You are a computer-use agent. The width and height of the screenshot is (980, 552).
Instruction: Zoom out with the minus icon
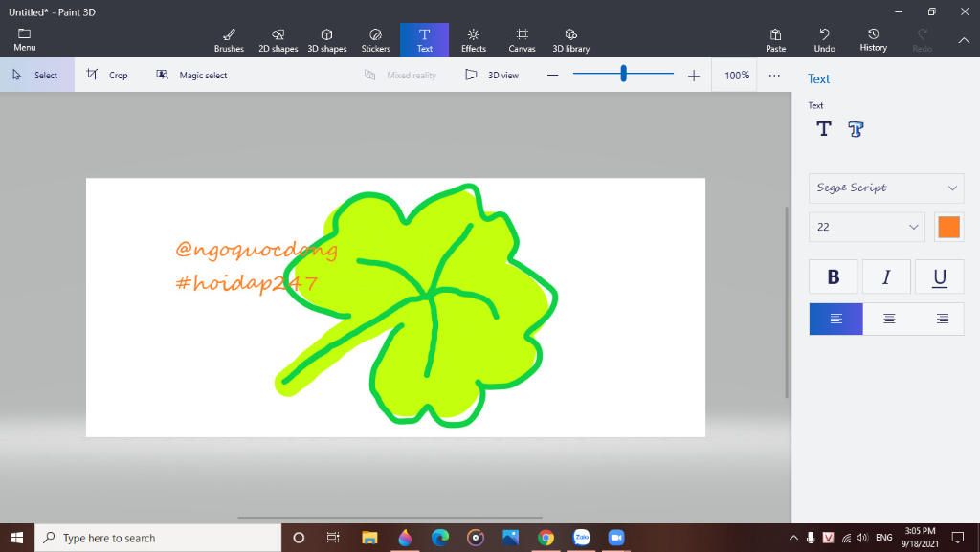pos(552,76)
